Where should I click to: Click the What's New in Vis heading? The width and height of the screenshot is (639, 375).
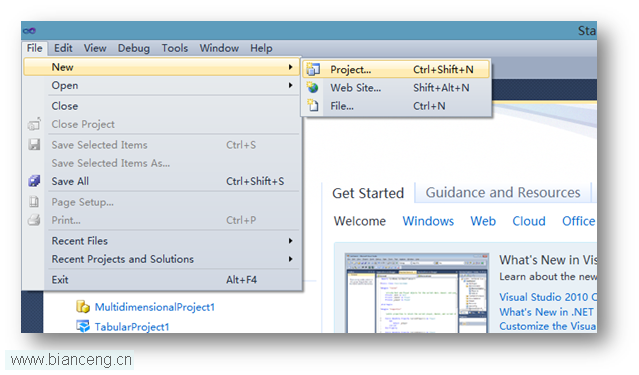coord(548,260)
